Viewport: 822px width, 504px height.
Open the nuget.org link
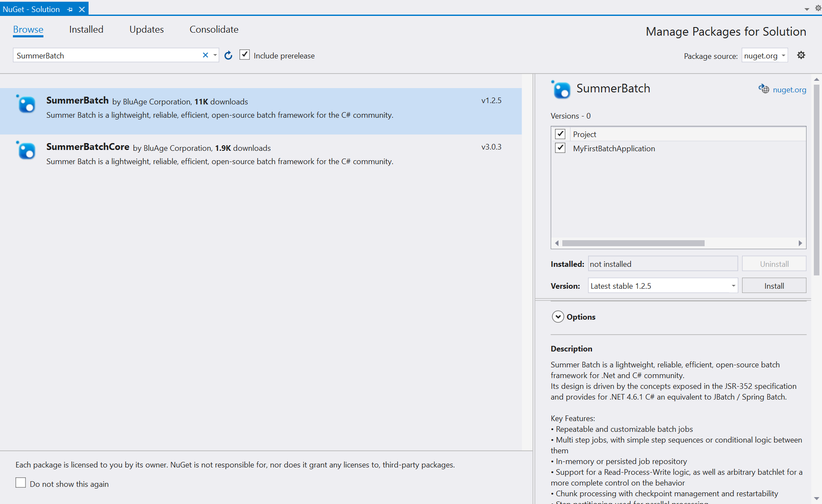click(789, 89)
